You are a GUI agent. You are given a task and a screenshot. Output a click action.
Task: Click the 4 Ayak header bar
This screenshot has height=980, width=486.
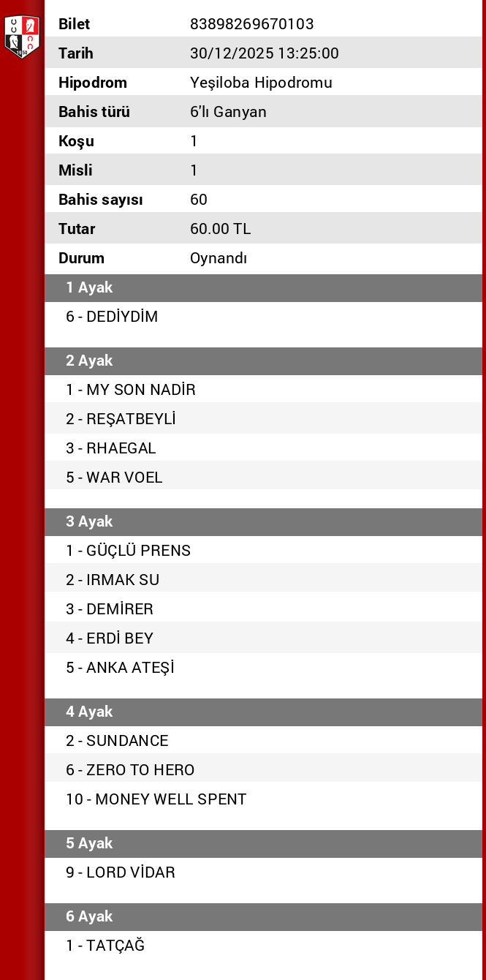point(263,712)
